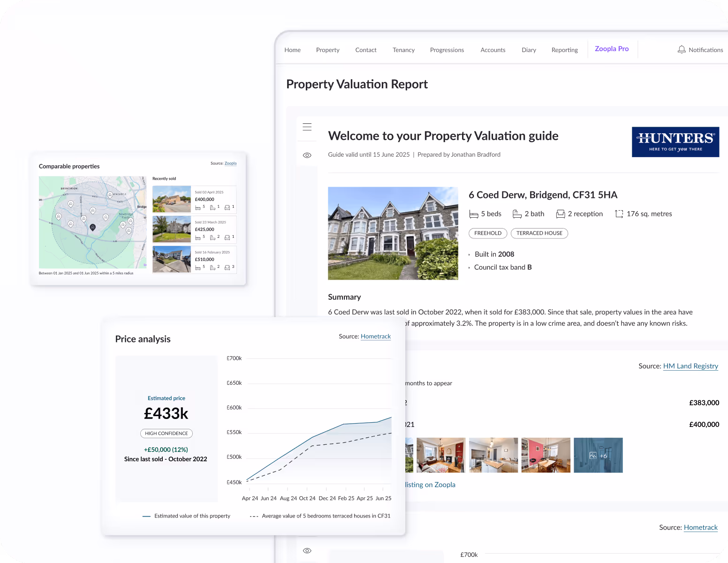Open the Reporting menu item
Viewport: 728px width, 563px height.
(x=564, y=50)
